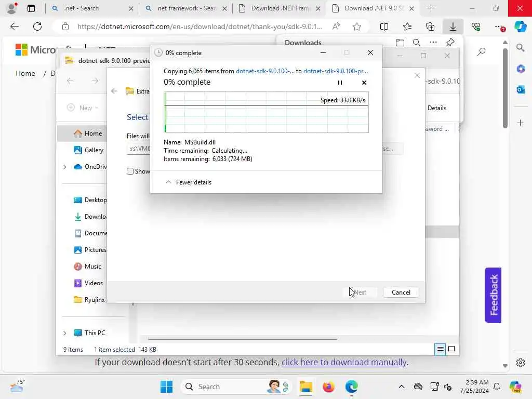Open downloads folder icon in Downloads panel
Viewport: 532px width, 399px height.
(400, 43)
